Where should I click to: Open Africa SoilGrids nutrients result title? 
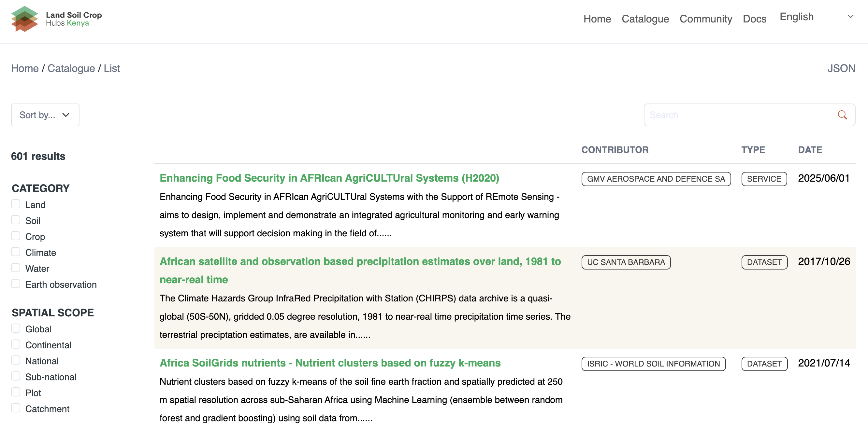click(x=330, y=363)
